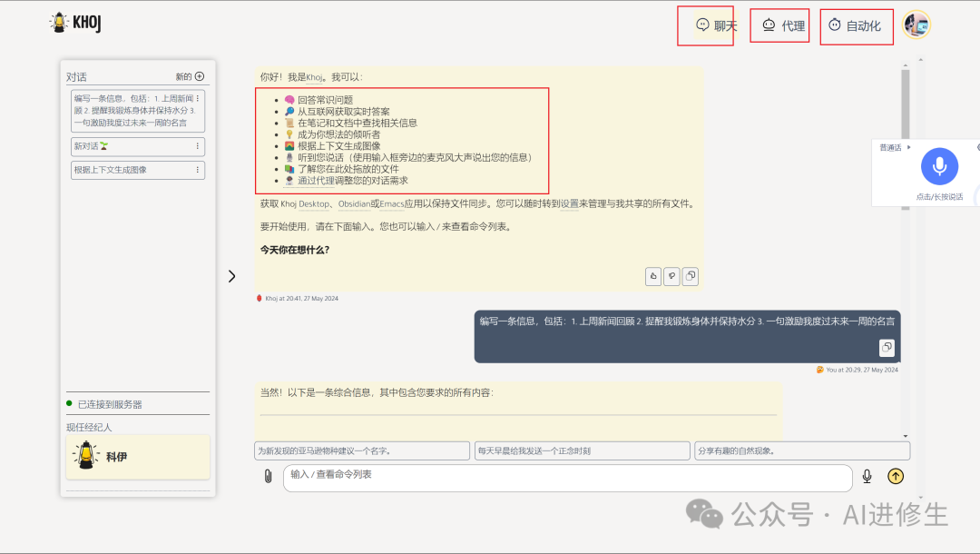The width and height of the screenshot is (980, 554).
Task: Click the Khoj lamp logo in the top left
Action: click(x=61, y=21)
